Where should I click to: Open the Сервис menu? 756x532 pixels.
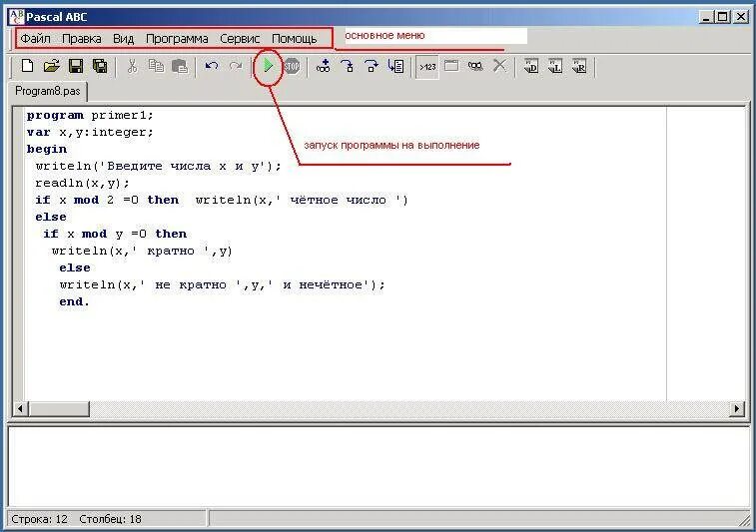pos(240,39)
